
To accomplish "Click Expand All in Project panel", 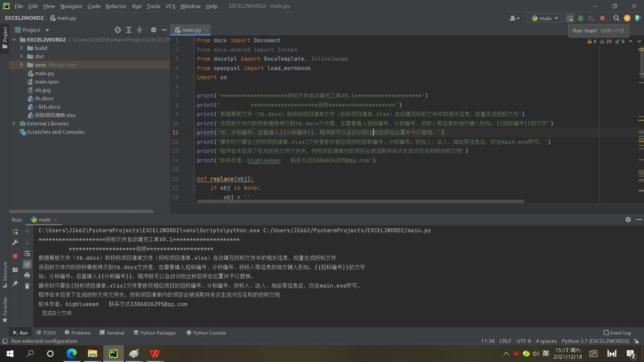I will pyautogui.click(x=129, y=30).
